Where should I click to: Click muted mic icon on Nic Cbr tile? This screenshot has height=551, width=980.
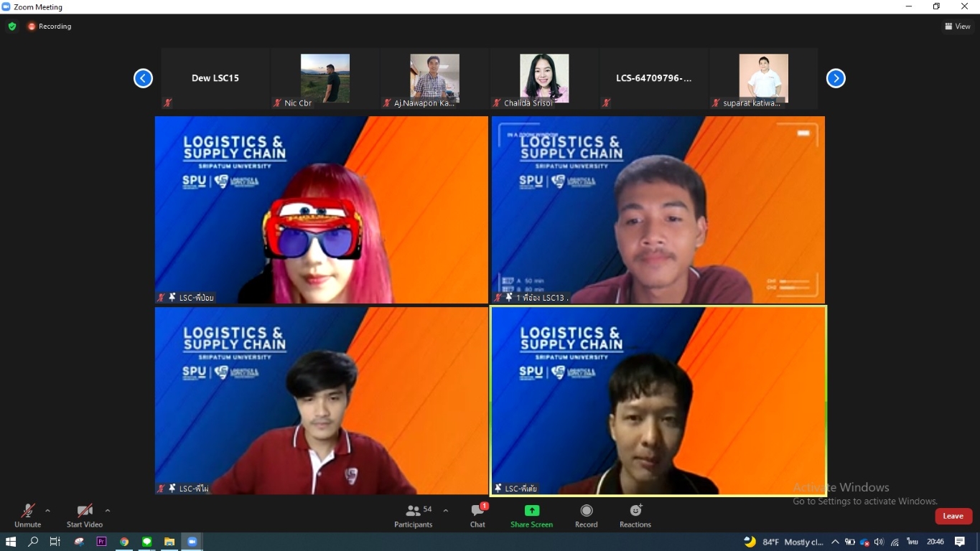tap(277, 103)
